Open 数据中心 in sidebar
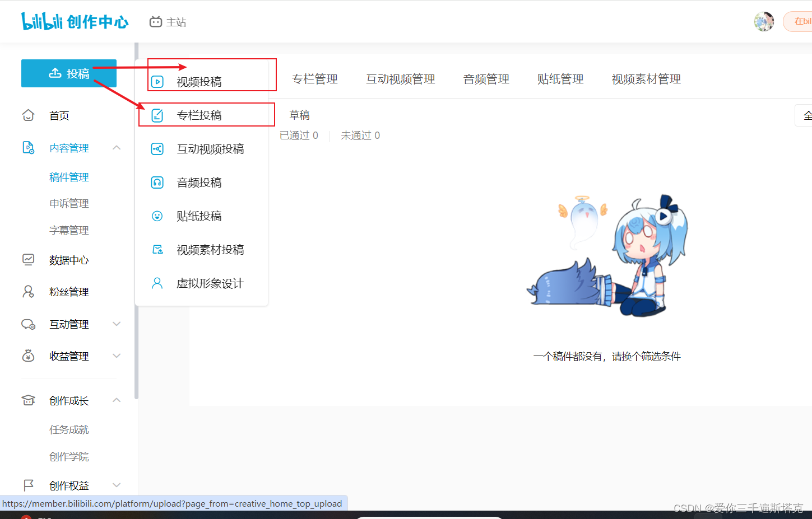The width and height of the screenshot is (812, 519). point(69,260)
